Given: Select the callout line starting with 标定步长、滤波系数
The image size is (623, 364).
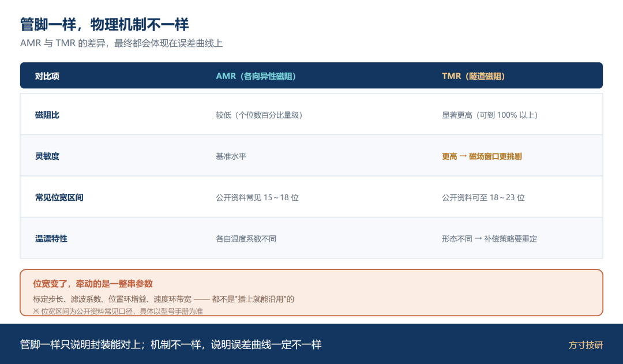Looking at the screenshot, I should [163, 299].
